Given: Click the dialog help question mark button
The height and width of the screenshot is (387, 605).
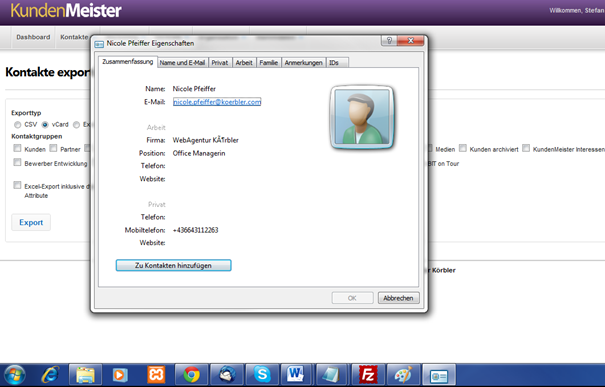Looking at the screenshot, I should click(389, 40).
